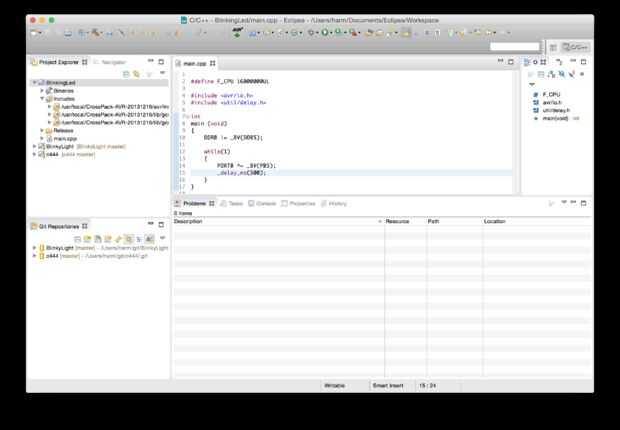Maximize the Git Repositories panel
620x430 pixels.
pos(161,225)
